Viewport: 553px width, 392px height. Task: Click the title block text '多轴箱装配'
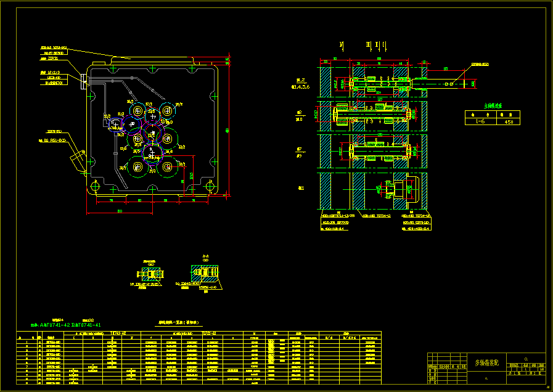[486, 363]
